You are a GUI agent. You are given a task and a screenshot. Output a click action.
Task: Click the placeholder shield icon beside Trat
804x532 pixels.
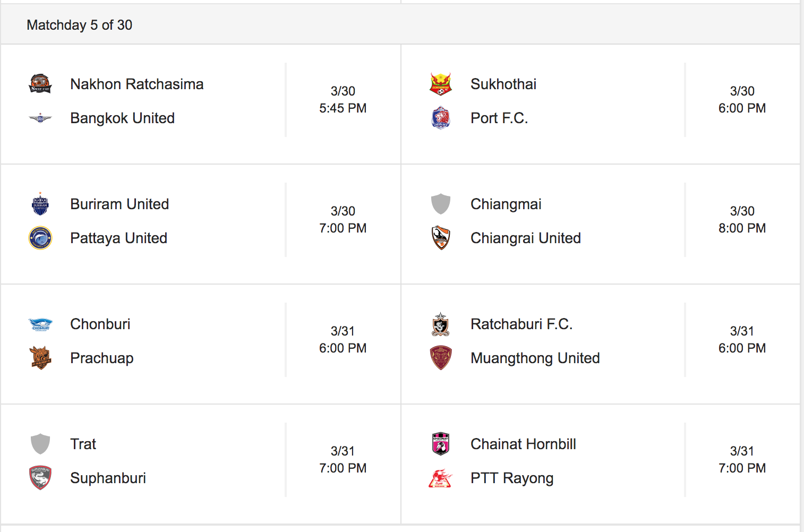40,444
